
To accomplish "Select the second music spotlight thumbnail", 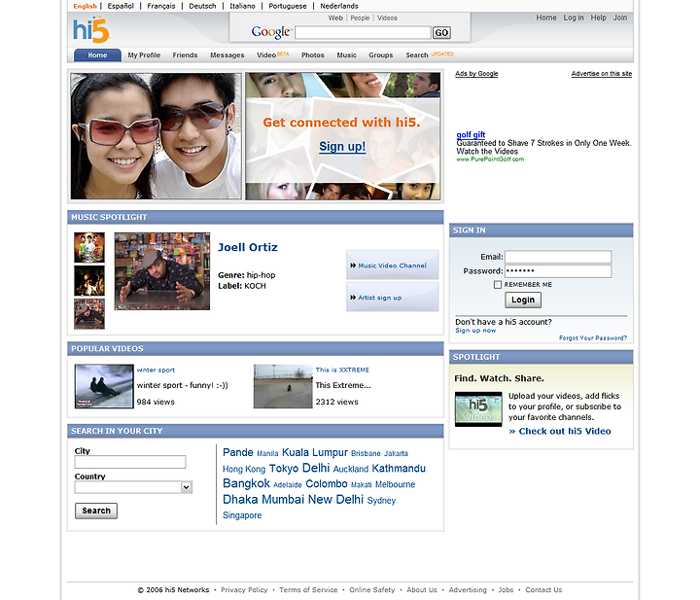I will point(89,281).
